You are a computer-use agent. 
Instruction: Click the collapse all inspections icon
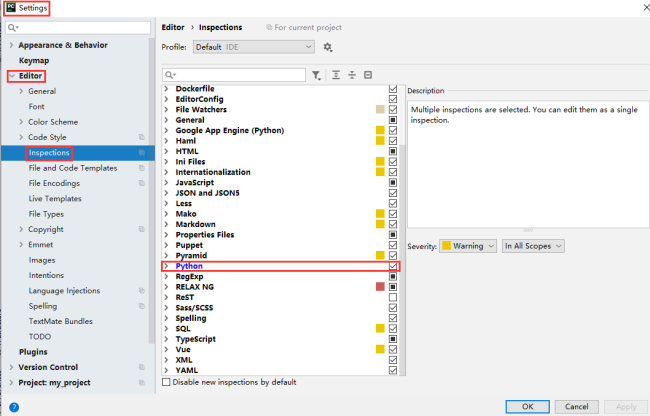352,75
